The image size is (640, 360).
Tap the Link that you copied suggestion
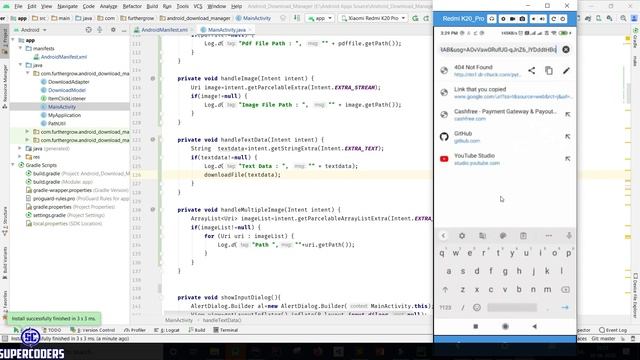pos(505,93)
